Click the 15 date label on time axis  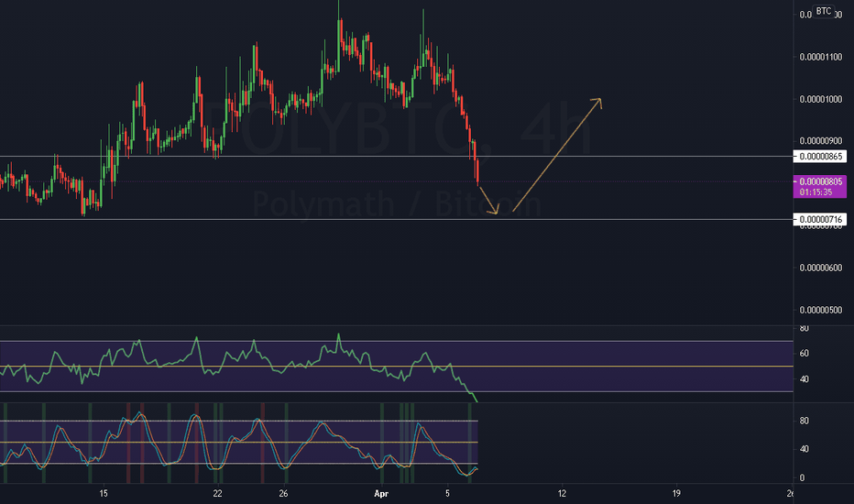(x=104, y=494)
